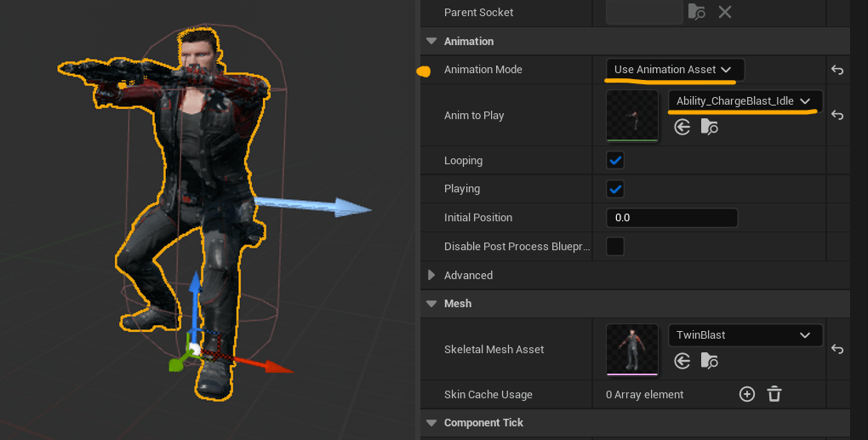This screenshot has width=868, height=440.
Task: Use selected asset for Anim to Play
Action: tap(682, 128)
